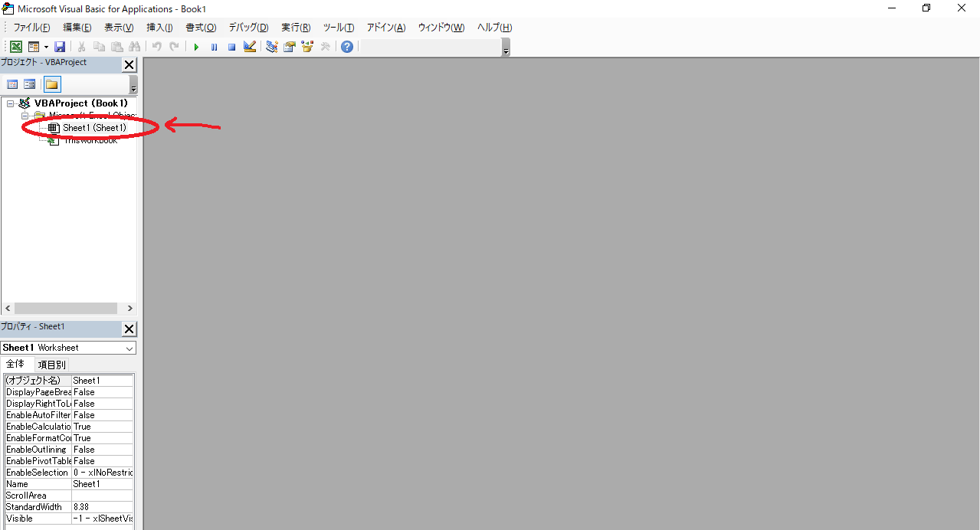Image resolution: width=980 pixels, height=530 pixels.
Task: Open the 表示(V) menu
Action: point(119,28)
